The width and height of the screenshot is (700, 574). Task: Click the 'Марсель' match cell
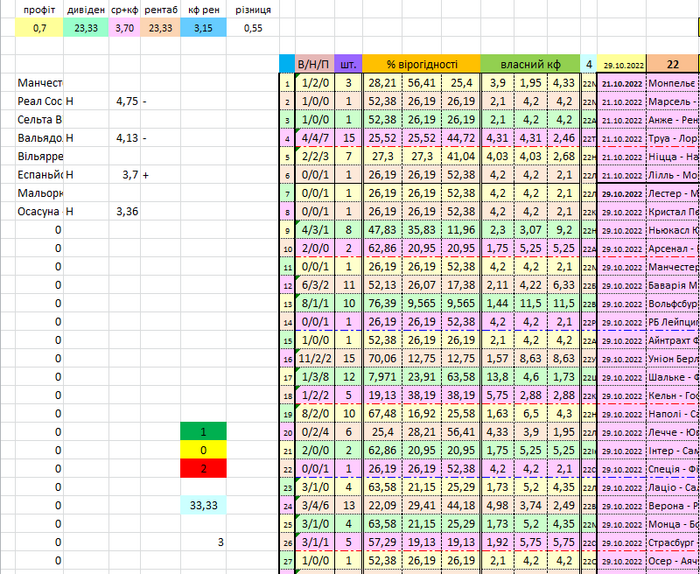click(x=673, y=101)
